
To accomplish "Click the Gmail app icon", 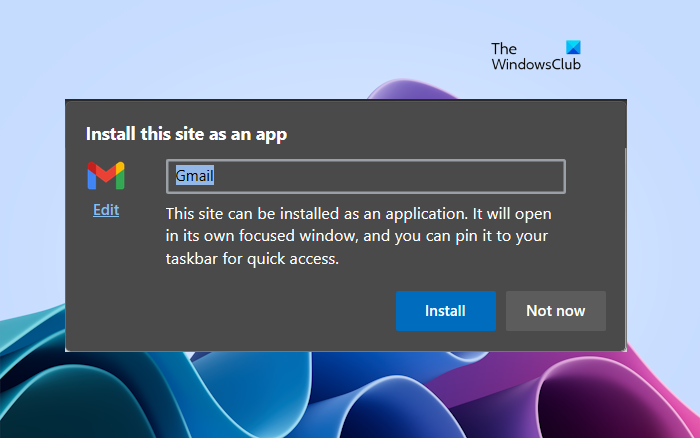I will tap(106, 175).
